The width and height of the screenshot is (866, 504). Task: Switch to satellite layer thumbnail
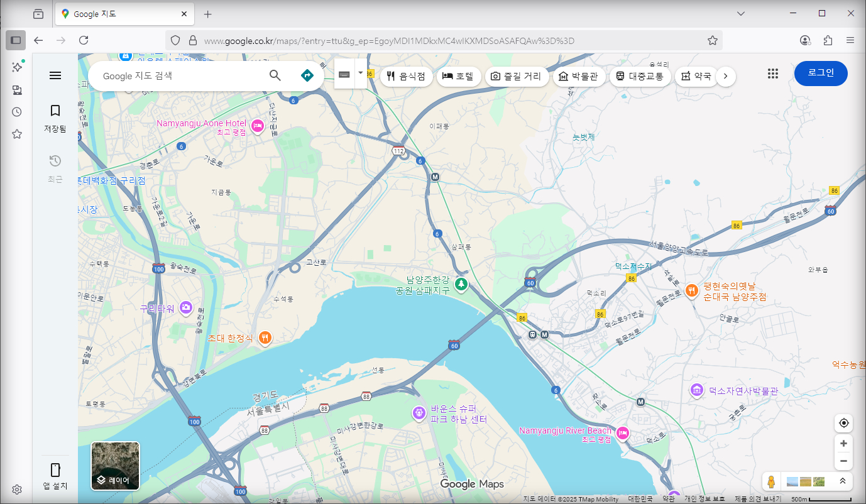[x=116, y=466]
